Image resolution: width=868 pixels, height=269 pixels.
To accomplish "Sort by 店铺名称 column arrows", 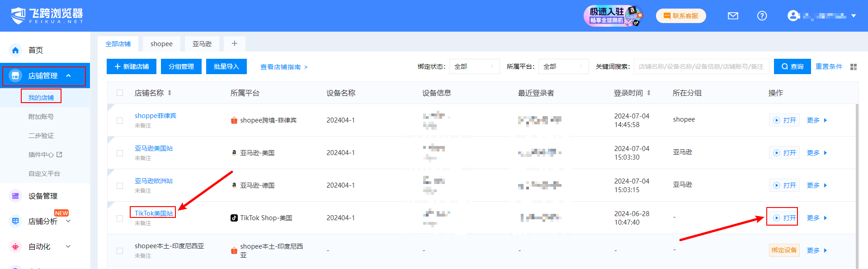I will (x=170, y=93).
